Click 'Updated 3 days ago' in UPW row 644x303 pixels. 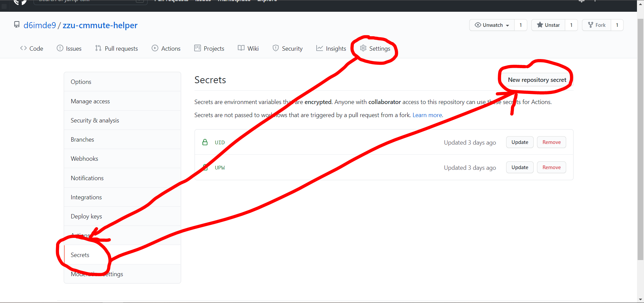coord(470,168)
